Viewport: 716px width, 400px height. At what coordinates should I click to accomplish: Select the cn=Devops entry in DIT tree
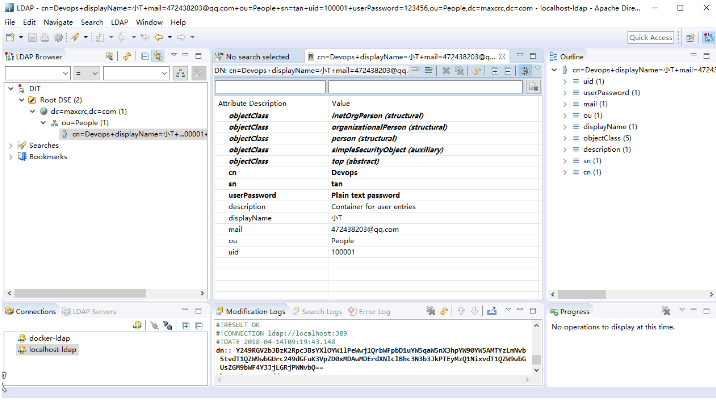click(135, 134)
